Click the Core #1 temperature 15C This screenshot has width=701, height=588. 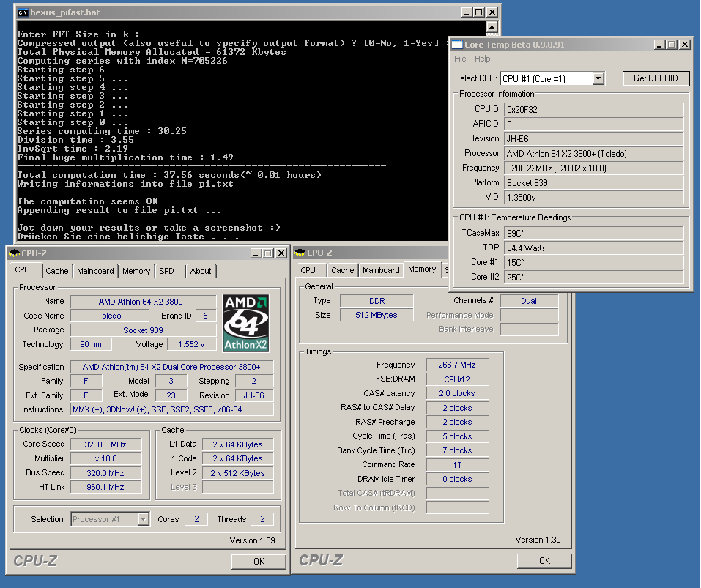pyautogui.click(x=594, y=263)
